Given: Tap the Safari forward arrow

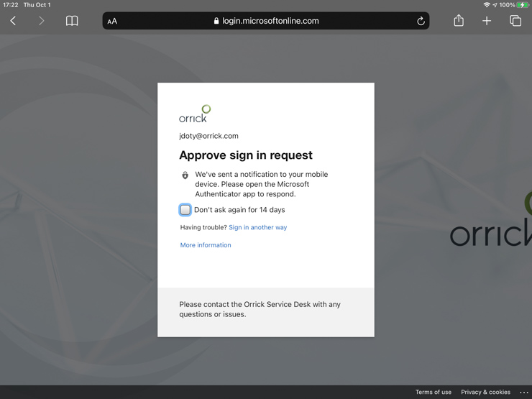Looking at the screenshot, I should pyautogui.click(x=42, y=21).
